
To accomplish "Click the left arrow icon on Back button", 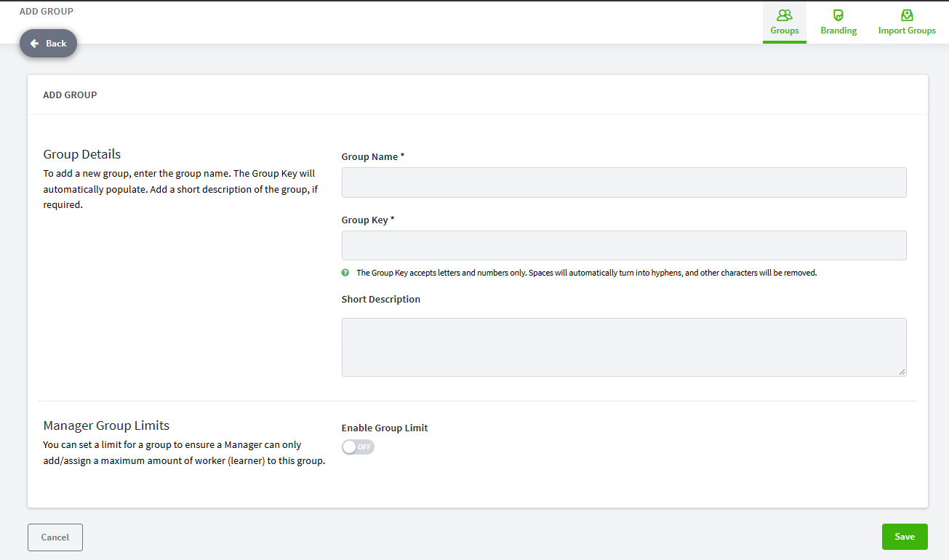I will click(x=34, y=44).
